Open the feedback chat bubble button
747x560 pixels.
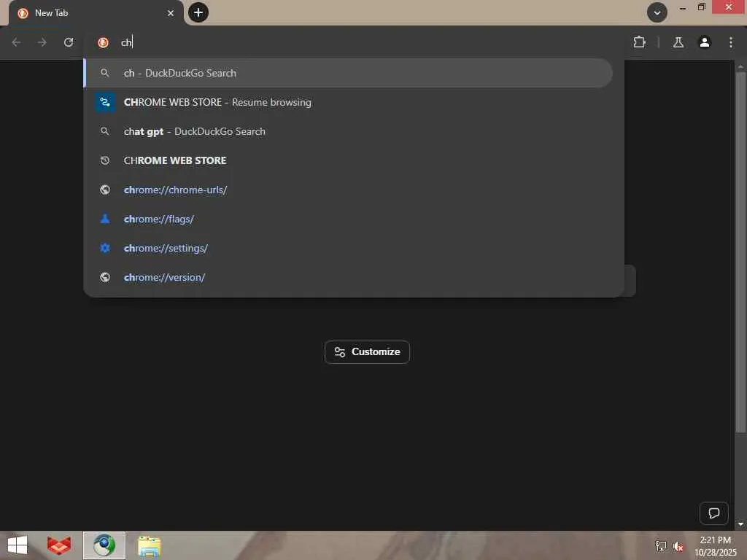(x=713, y=513)
